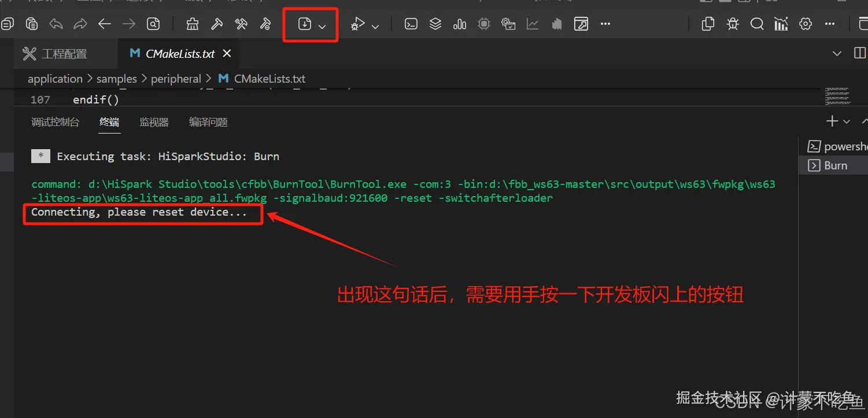Click the paste clipboard toolbar icon

click(x=32, y=24)
